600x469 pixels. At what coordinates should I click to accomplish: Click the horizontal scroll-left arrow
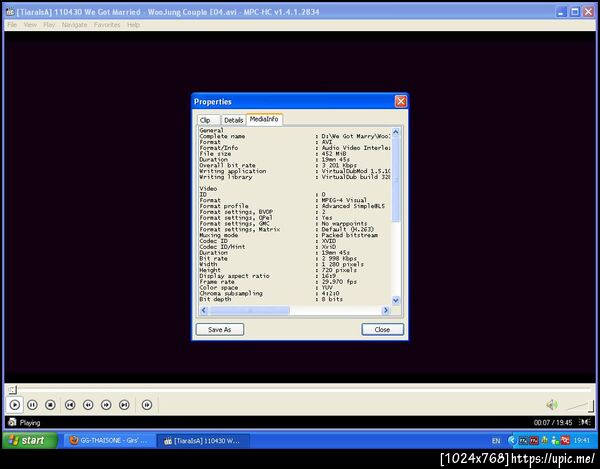pyautogui.click(x=204, y=310)
